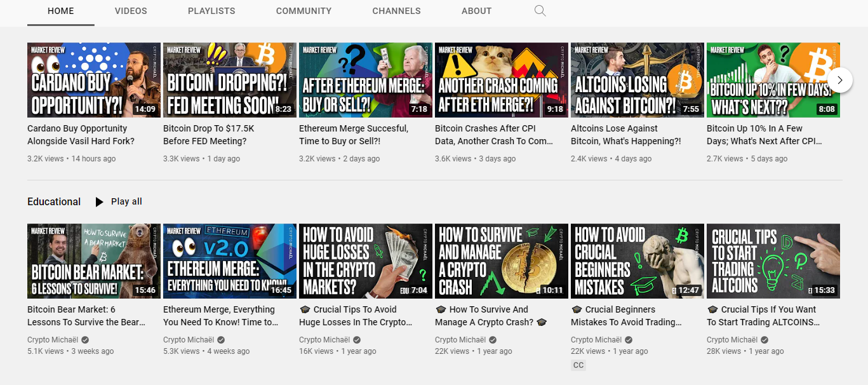This screenshot has height=385, width=868.
Task: Click verified badge under Bitcoin Bear Market video
Action: coord(85,340)
